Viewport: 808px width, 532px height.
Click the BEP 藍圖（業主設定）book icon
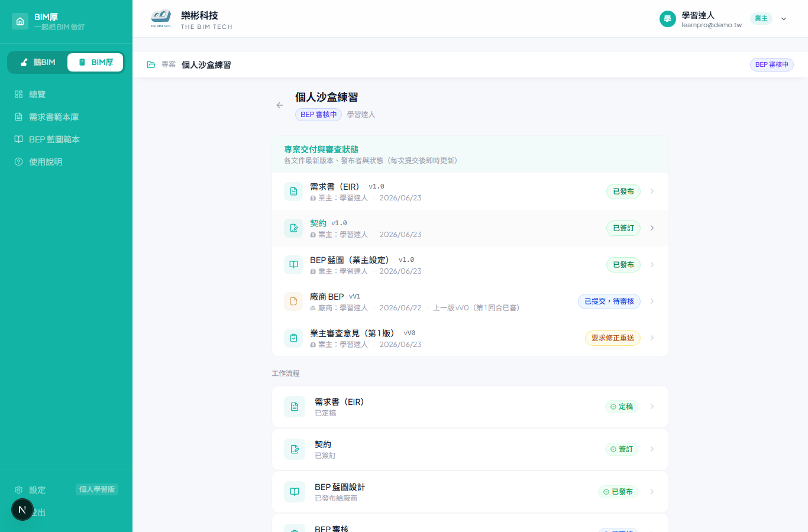(x=293, y=265)
